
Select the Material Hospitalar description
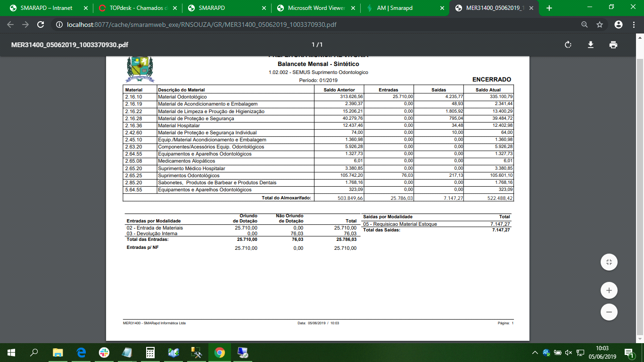click(179, 125)
